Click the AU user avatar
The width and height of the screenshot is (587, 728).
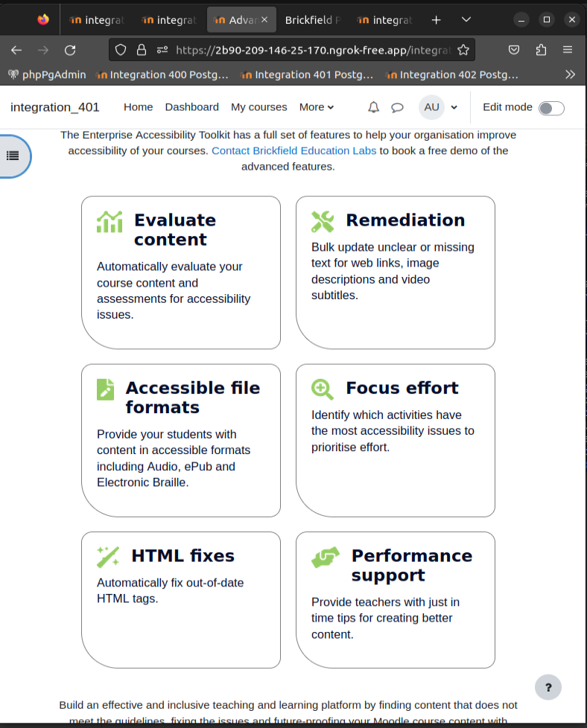tap(431, 107)
